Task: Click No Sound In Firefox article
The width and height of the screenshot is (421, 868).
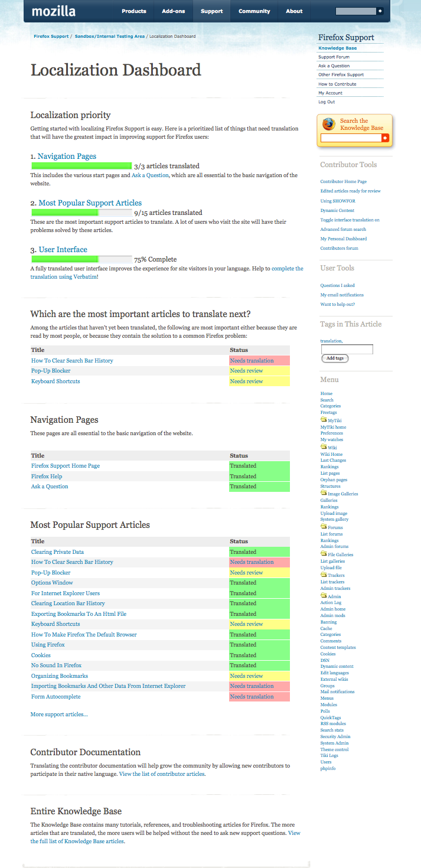Action: 57,665
